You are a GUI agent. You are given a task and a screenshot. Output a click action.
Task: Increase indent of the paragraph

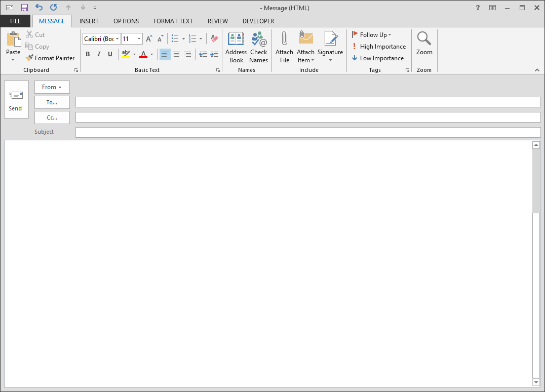214,54
